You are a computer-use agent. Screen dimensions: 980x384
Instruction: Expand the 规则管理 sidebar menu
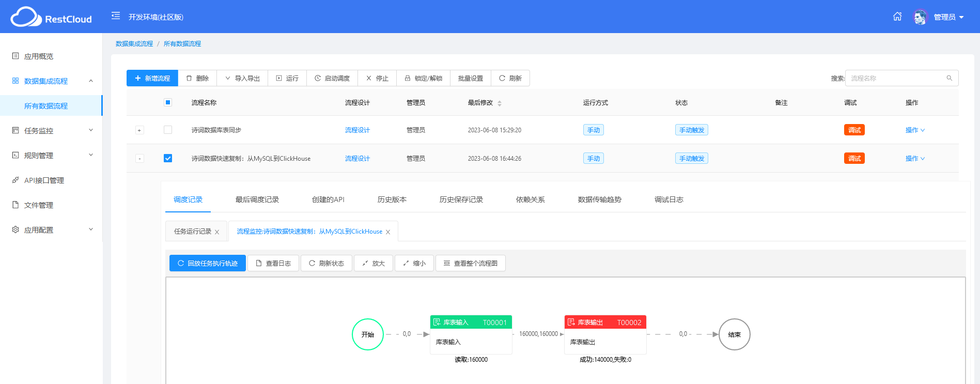click(51, 156)
